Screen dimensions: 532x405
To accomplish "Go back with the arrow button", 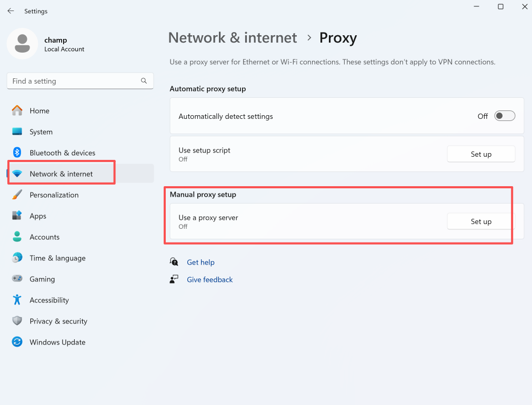I will 11,11.
